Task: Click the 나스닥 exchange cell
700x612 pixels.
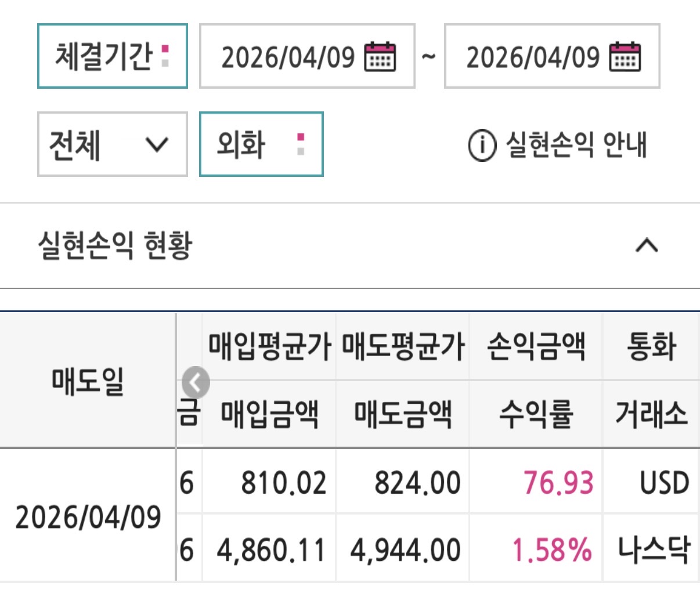Action: coord(653,550)
